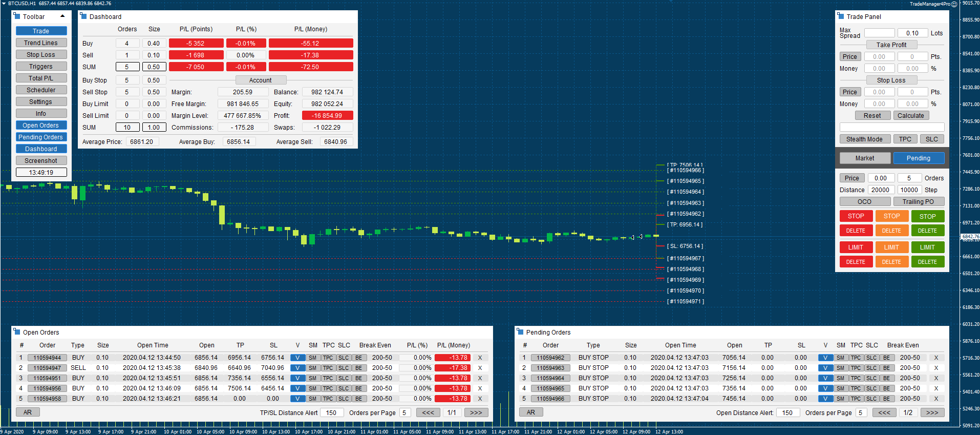The width and height of the screenshot is (980, 435).
Task: Click green DELETE below LIMIT buttons
Action: point(927,262)
